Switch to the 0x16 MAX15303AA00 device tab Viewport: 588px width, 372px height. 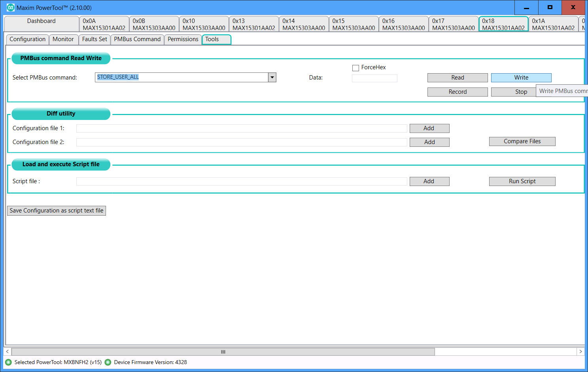[x=403, y=24]
